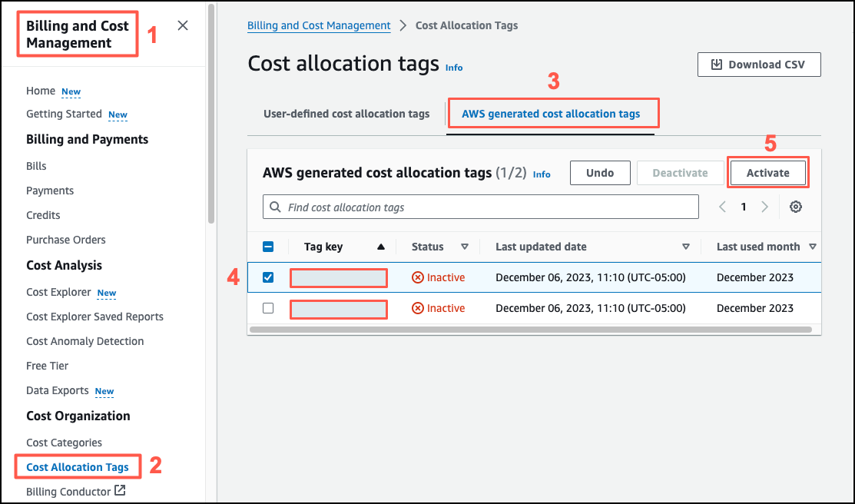Image resolution: width=855 pixels, height=504 pixels.
Task: Close the navigation sidebar with the X icon
Action: (182, 25)
